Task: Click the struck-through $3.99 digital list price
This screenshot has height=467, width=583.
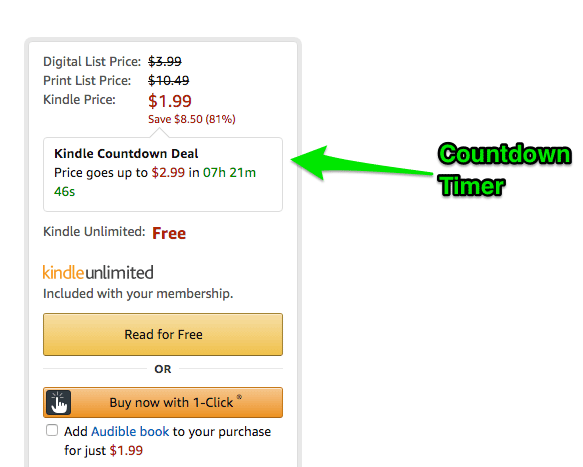Action: pyautogui.click(x=165, y=61)
